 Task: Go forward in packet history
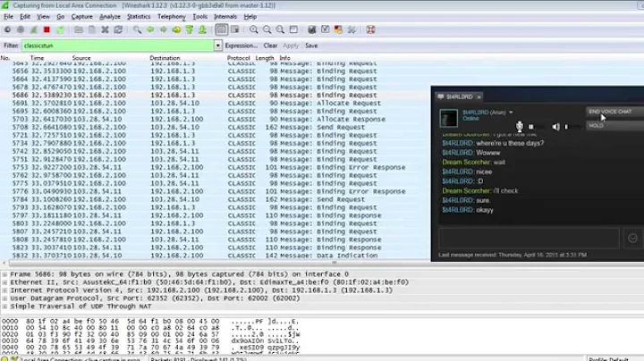164,29
